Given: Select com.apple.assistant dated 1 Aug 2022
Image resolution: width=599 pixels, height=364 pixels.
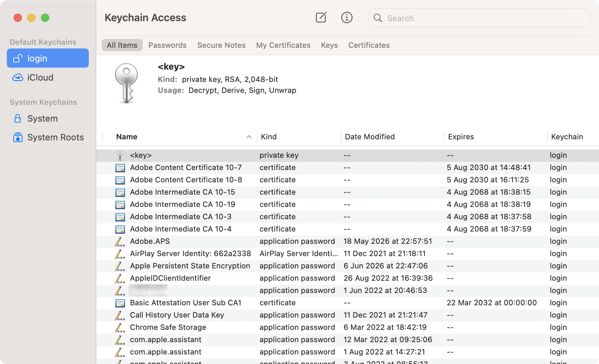Looking at the screenshot, I should 348,352.
